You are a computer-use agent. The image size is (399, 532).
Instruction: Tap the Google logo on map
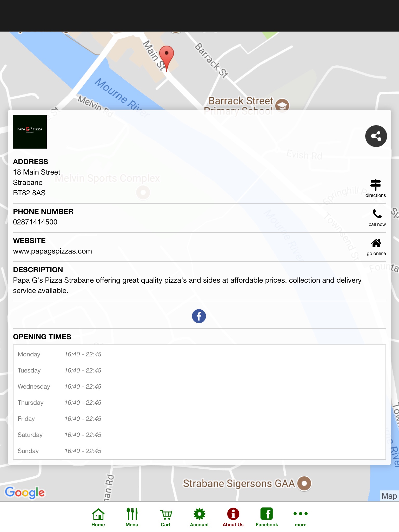pos(25,492)
